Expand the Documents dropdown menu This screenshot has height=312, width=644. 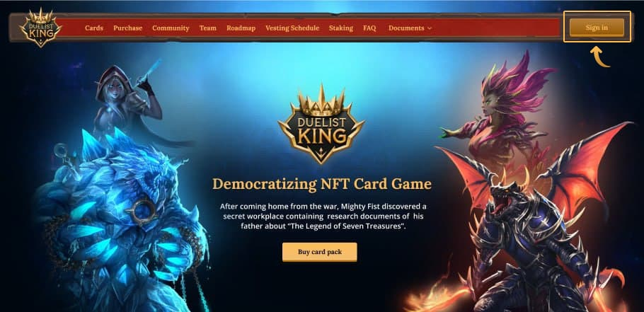coord(410,28)
